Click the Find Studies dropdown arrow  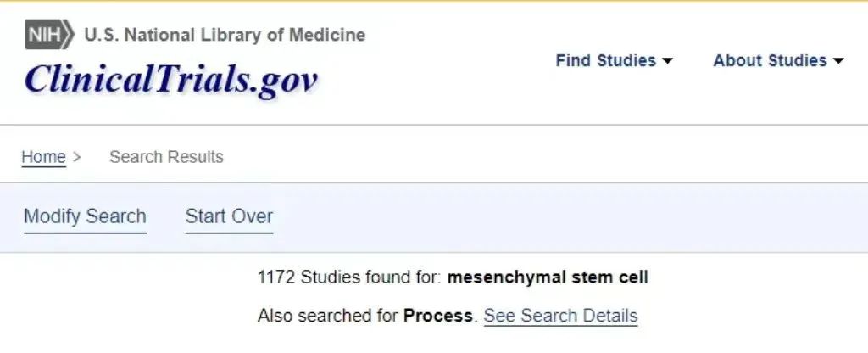click(668, 60)
